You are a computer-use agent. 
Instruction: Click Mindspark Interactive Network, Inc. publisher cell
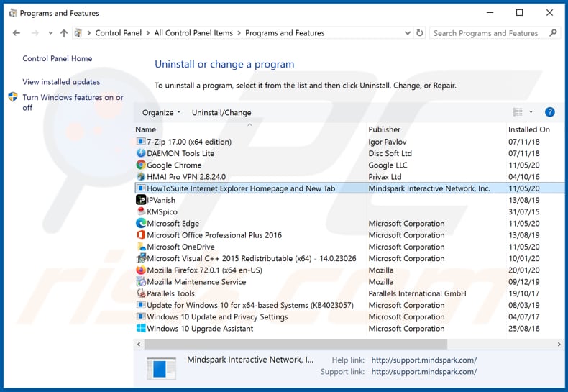(x=429, y=188)
